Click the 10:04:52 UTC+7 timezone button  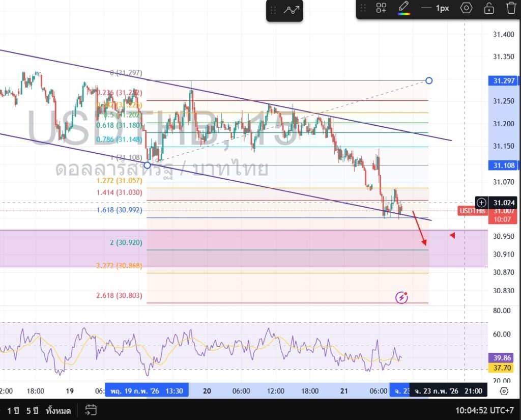485,410
